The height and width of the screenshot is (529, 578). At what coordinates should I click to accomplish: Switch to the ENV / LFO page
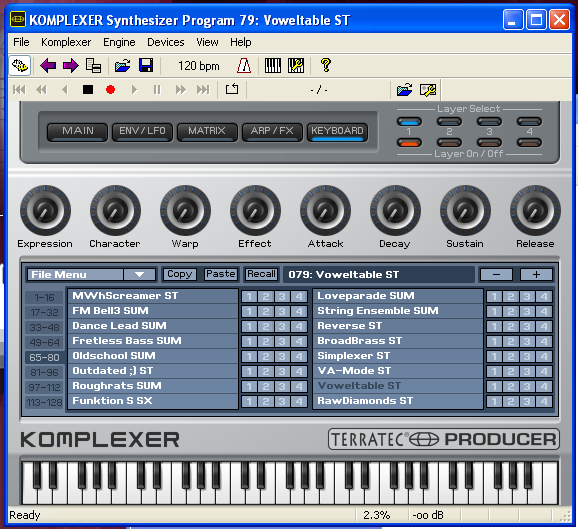[x=142, y=132]
